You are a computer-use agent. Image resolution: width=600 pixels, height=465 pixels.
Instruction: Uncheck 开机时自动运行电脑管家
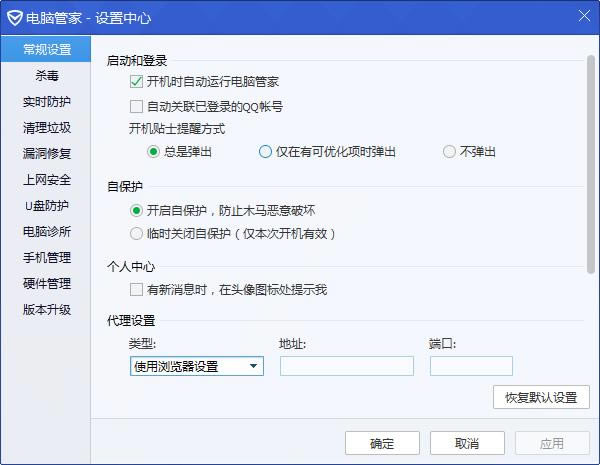click(x=136, y=82)
